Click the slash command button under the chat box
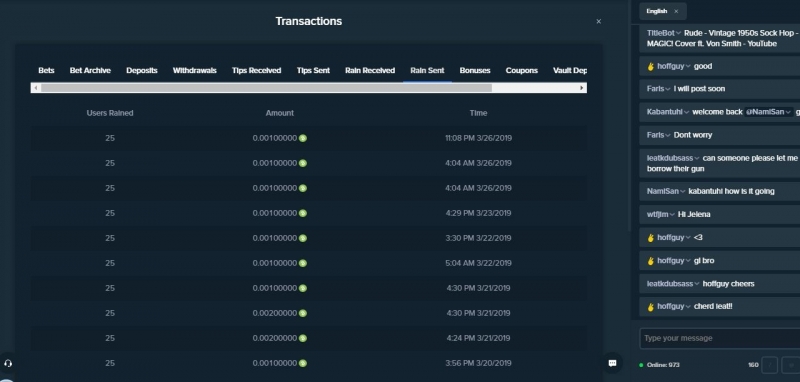The width and height of the screenshot is (800, 382). click(769, 365)
